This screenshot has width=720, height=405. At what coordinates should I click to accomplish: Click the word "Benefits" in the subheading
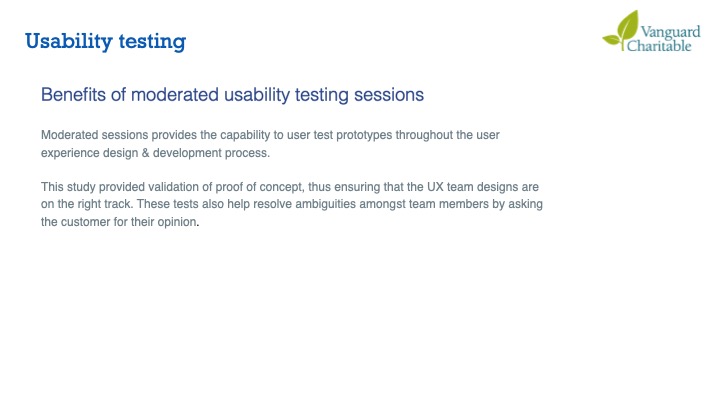(x=74, y=94)
